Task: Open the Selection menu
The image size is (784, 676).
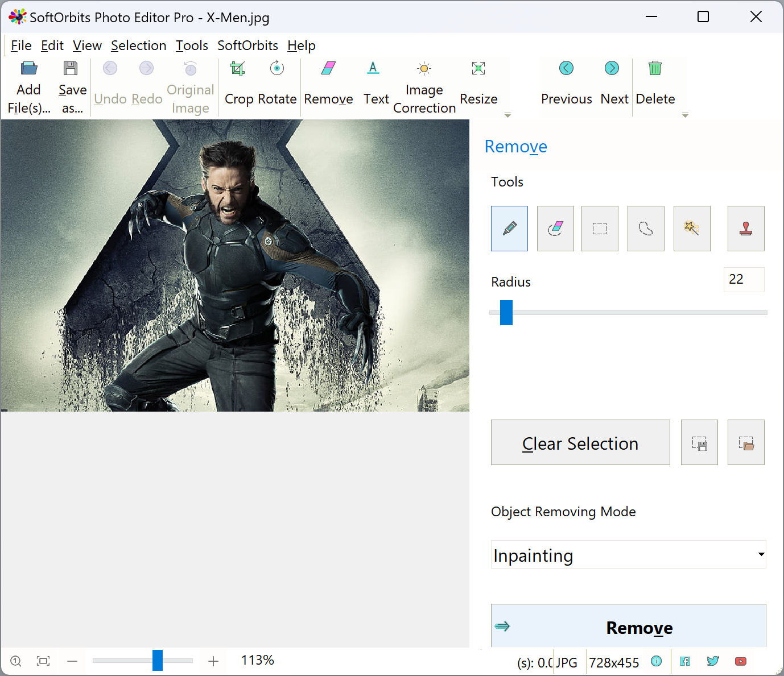Action: coord(139,45)
